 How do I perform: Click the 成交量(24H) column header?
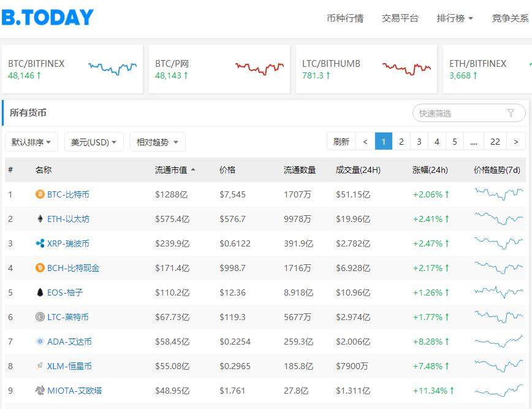tap(358, 170)
